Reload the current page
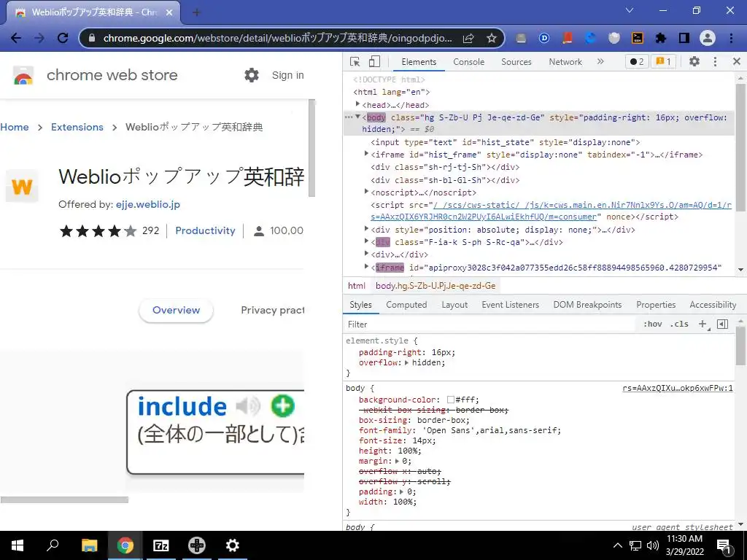 click(x=63, y=38)
